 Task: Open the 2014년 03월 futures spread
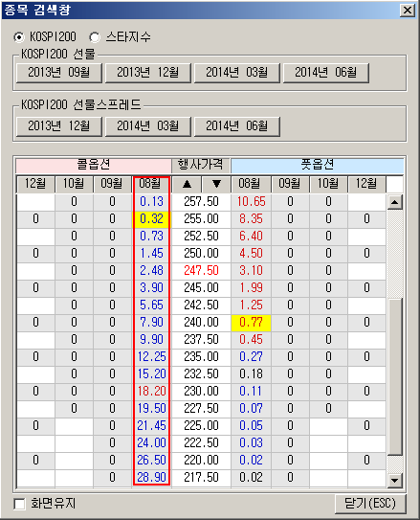coord(148,126)
